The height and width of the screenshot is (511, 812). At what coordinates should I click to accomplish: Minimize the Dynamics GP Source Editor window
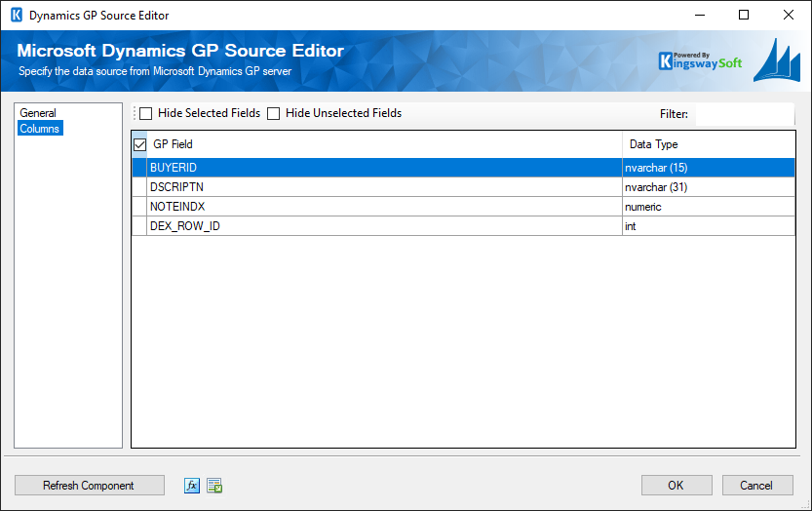coord(700,15)
